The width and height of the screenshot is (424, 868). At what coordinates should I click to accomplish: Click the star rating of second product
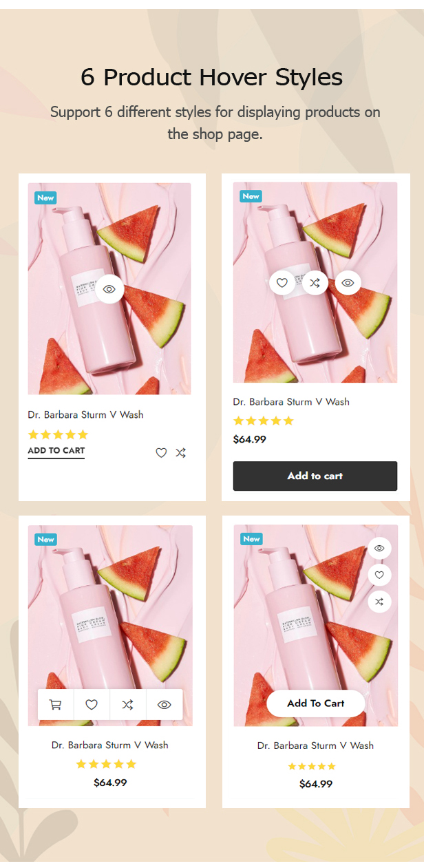tap(264, 421)
